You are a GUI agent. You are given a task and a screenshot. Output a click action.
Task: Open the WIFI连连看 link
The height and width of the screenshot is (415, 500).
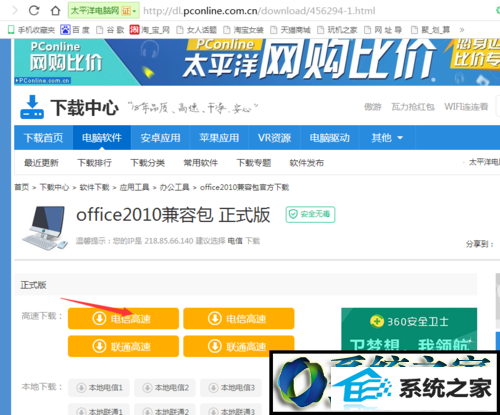coord(466,107)
